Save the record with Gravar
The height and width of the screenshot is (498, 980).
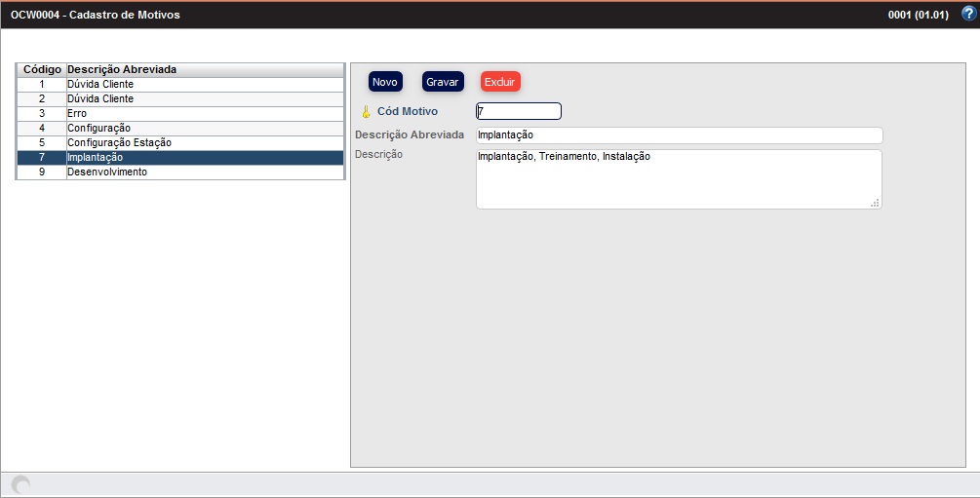pos(442,82)
